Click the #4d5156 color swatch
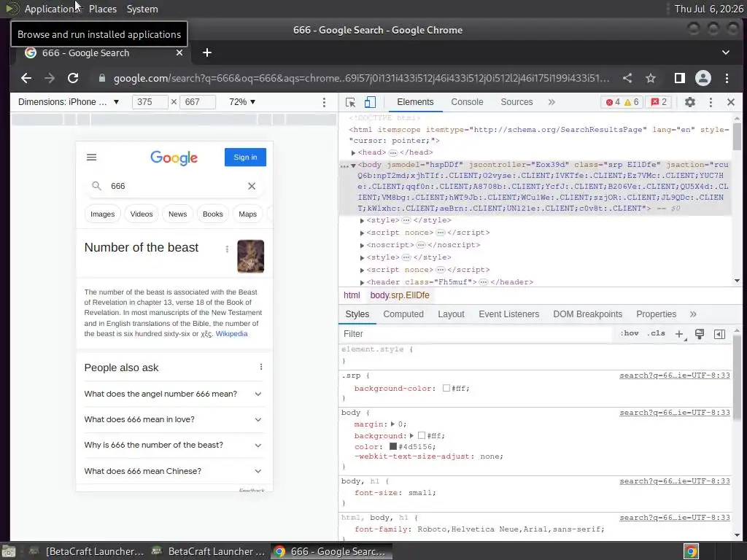This screenshot has height=560, width=747. click(x=393, y=447)
